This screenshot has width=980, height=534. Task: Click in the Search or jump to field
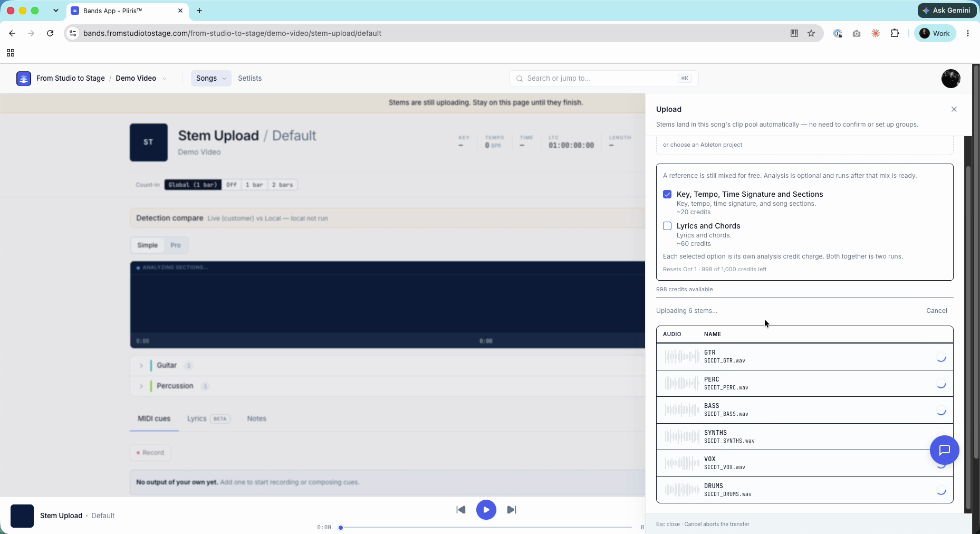click(604, 78)
